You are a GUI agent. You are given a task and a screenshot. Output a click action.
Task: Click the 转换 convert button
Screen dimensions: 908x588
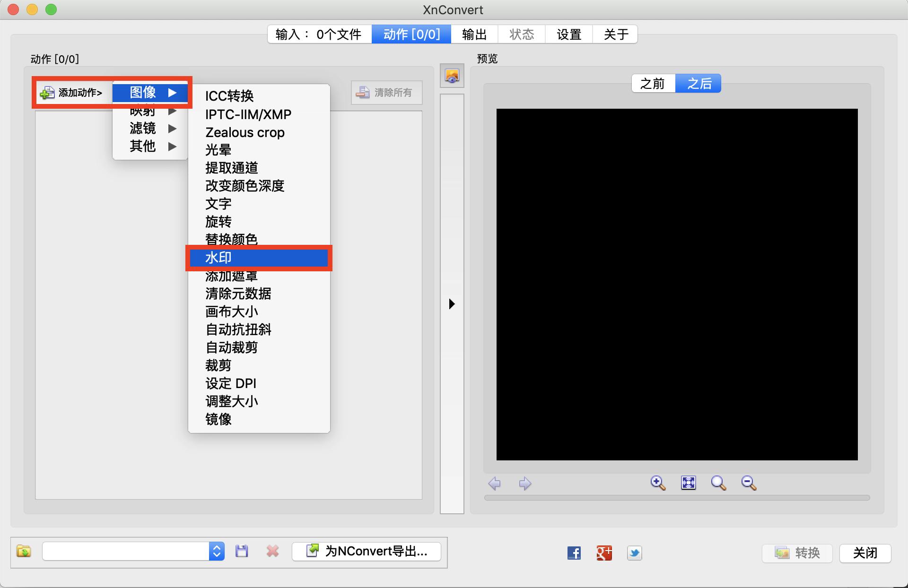(x=797, y=553)
